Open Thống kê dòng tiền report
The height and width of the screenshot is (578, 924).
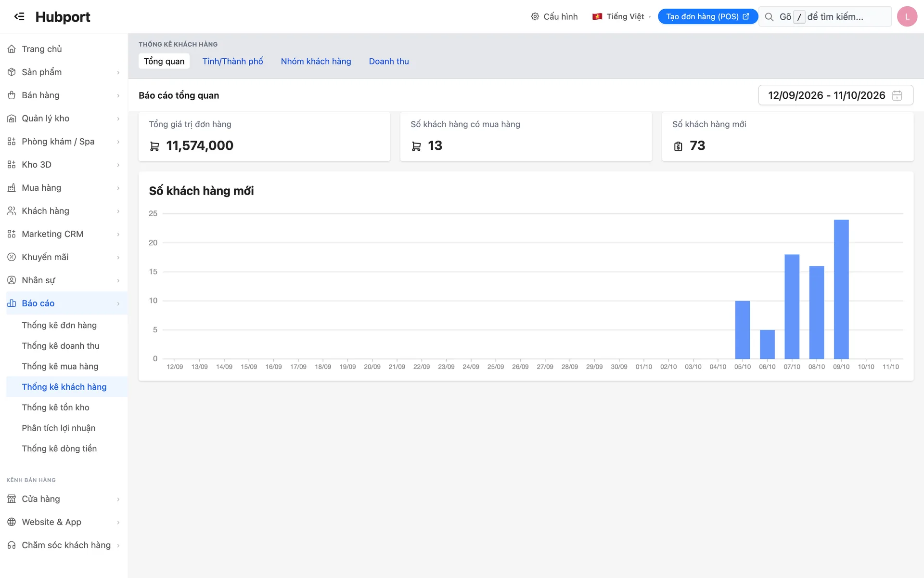(59, 448)
